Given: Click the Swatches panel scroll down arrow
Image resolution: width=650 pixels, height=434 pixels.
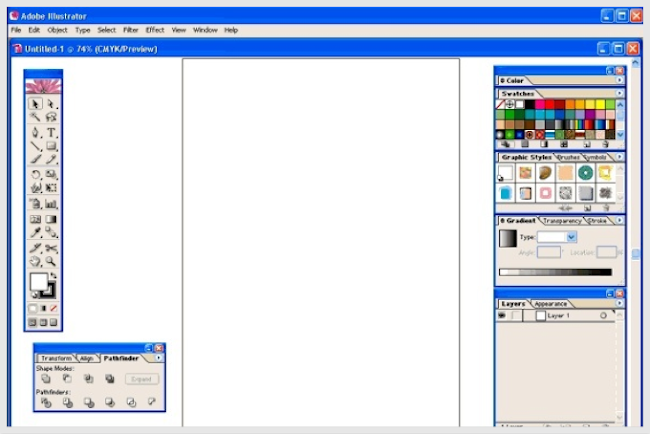Looking at the screenshot, I should [x=620, y=134].
